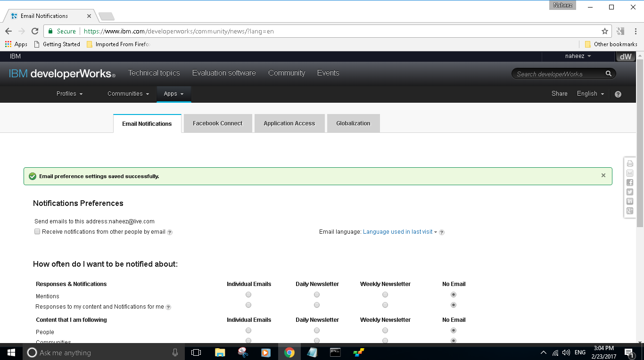
Task: Go back to previous page
Action: pos(8,31)
